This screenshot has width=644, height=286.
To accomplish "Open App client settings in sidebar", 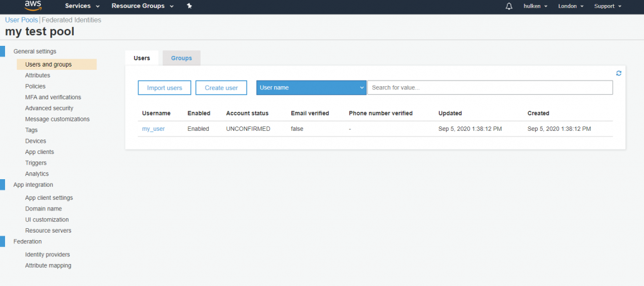I will click(49, 198).
